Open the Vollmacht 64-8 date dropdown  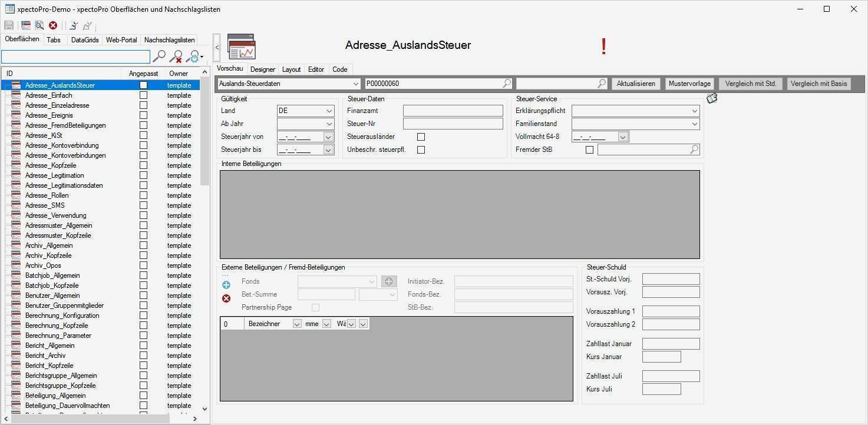(x=623, y=137)
